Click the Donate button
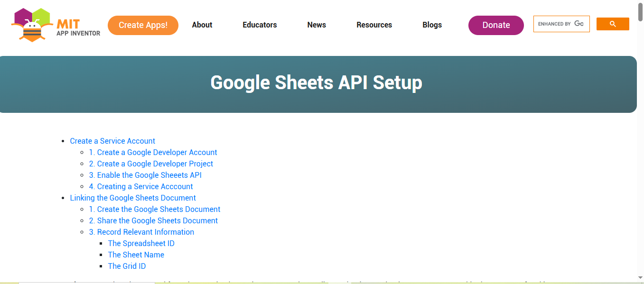Screen dimensions: 644x284 [495, 25]
